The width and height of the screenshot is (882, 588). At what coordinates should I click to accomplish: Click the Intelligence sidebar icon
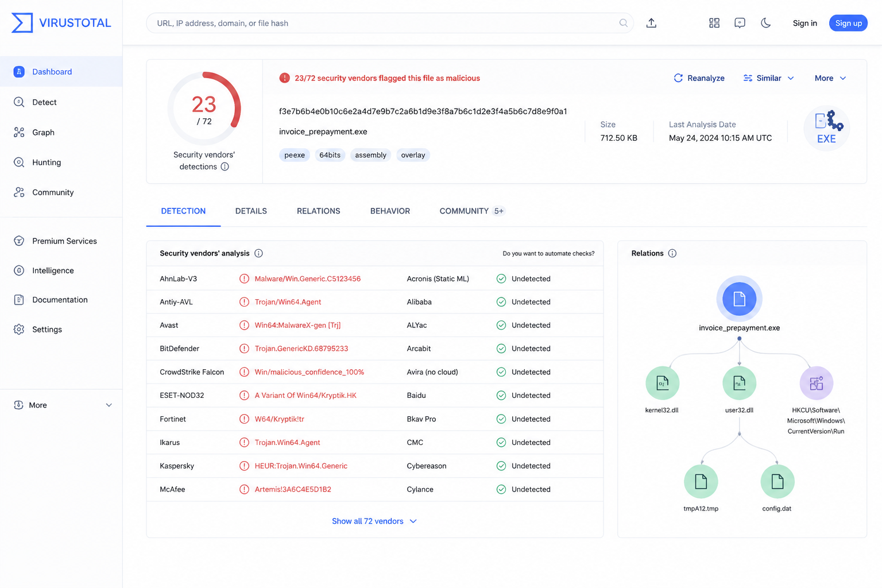[x=19, y=270]
